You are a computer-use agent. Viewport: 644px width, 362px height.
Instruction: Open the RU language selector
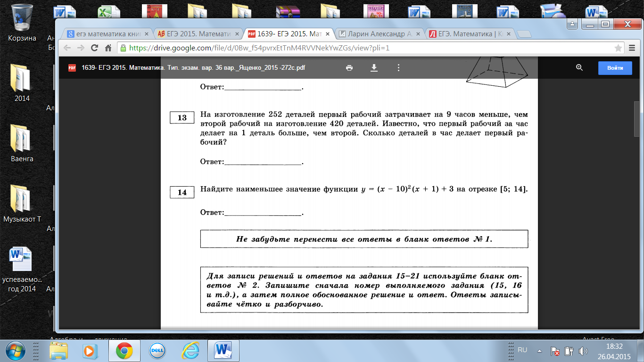522,350
